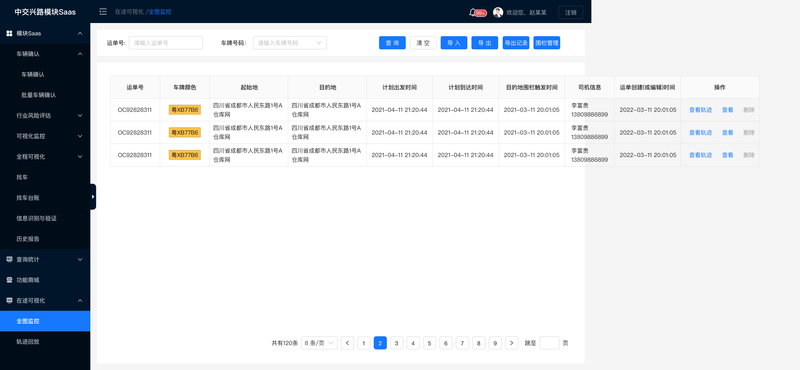
Task: Expand the 查询统计 section
Action: [x=45, y=259]
